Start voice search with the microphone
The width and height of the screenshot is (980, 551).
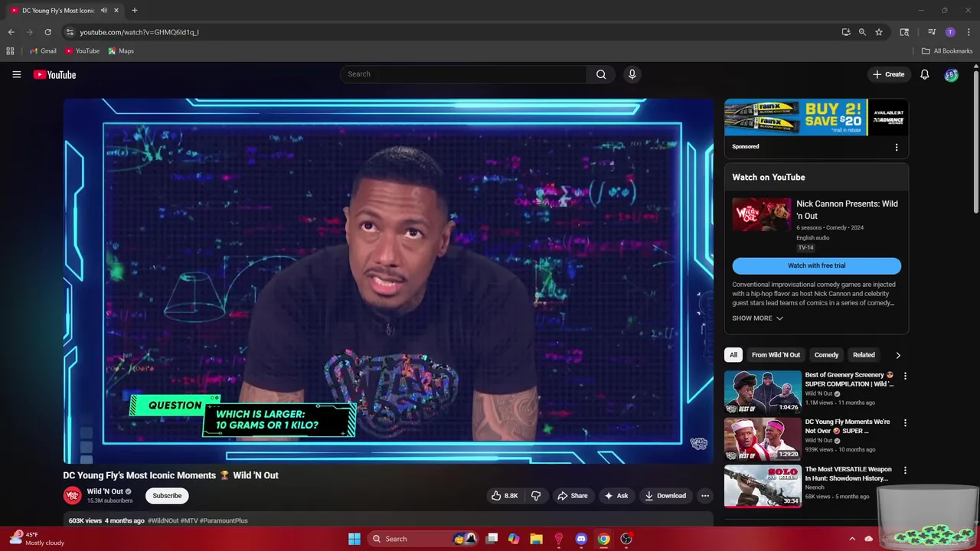click(x=632, y=74)
